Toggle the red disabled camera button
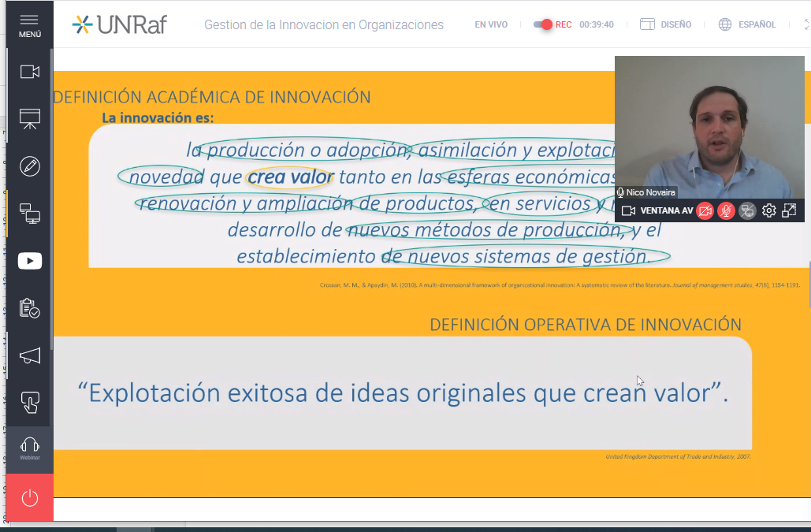This screenshot has width=811, height=532. point(705,211)
